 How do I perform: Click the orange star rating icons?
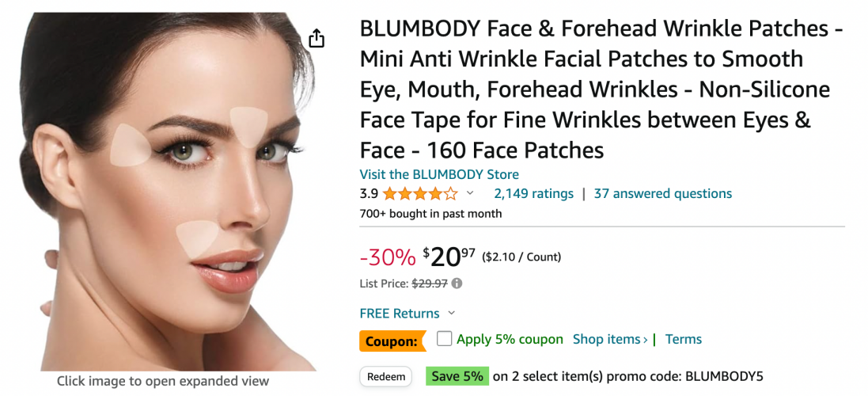420,194
